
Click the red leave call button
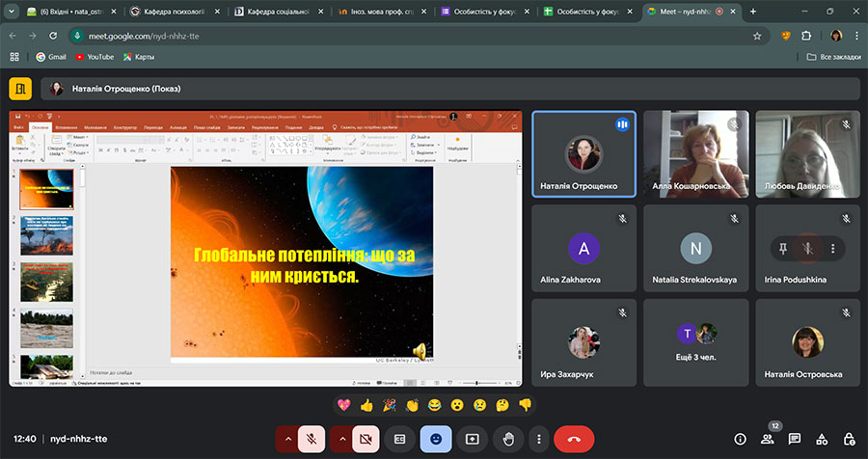[x=574, y=438]
